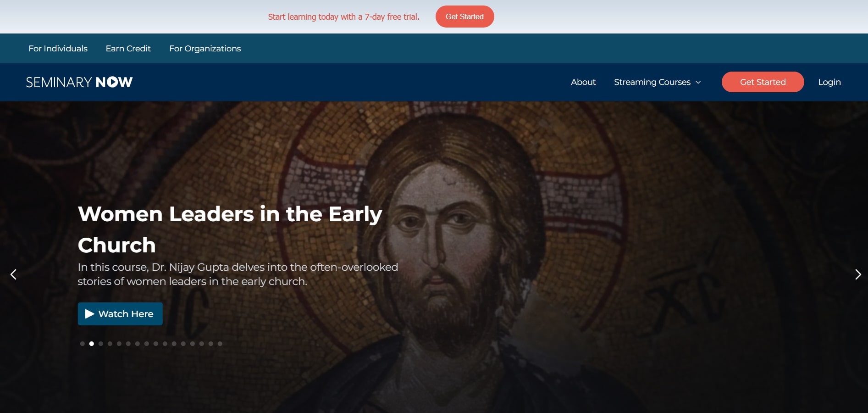This screenshot has width=868, height=413.
Task: Open the About page
Action: coord(583,82)
